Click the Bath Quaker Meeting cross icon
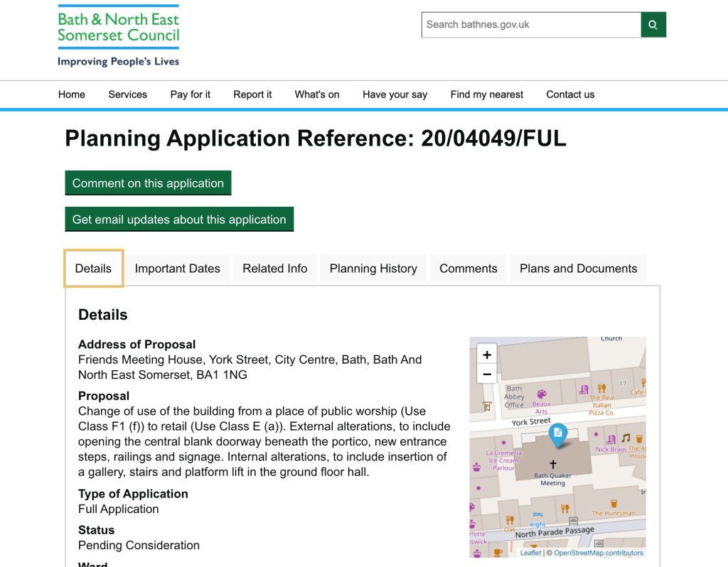 click(553, 465)
